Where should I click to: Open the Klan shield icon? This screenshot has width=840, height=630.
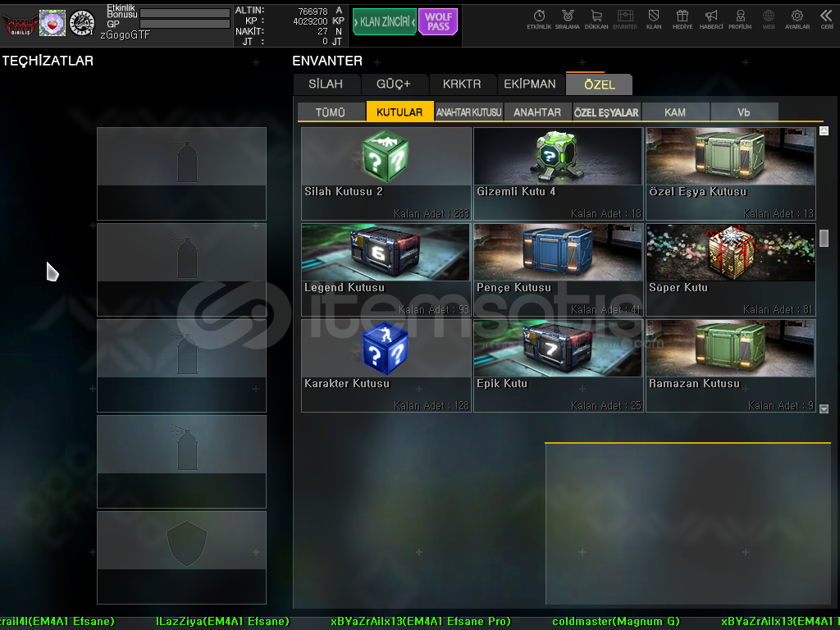pyautogui.click(x=654, y=20)
